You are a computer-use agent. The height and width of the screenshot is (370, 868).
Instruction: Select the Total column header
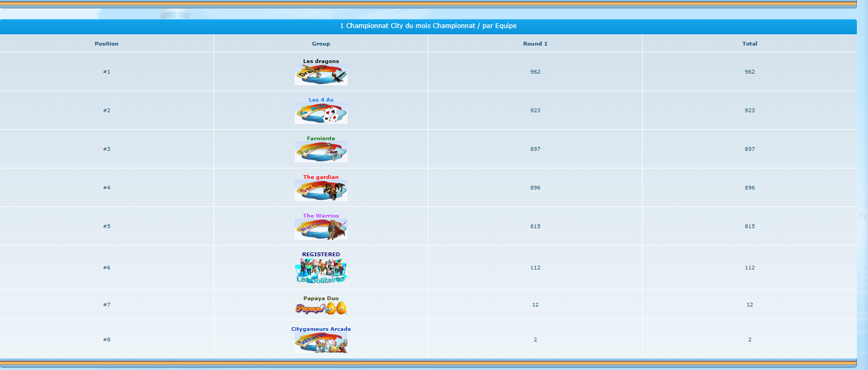click(x=750, y=44)
